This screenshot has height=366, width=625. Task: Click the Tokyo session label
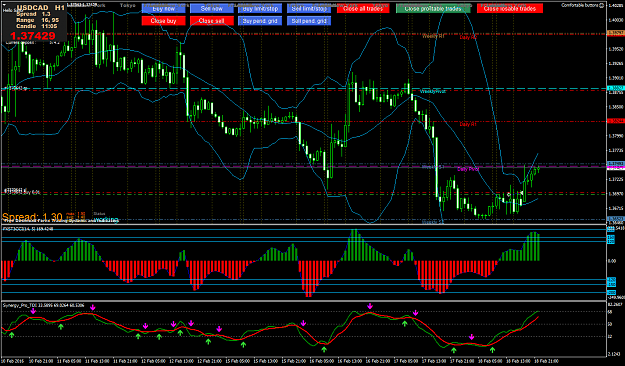click(x=128, y=6)
